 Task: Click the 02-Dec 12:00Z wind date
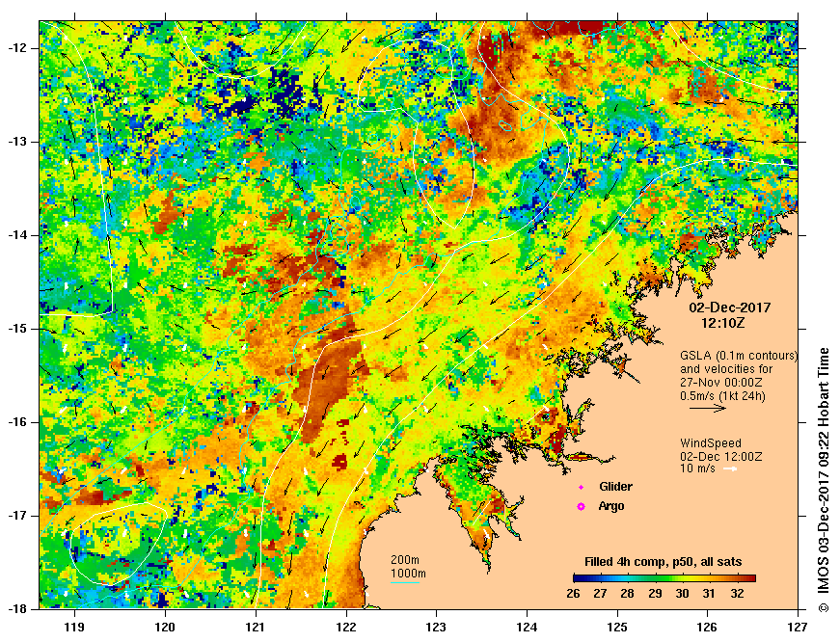[x=721, y=457]
